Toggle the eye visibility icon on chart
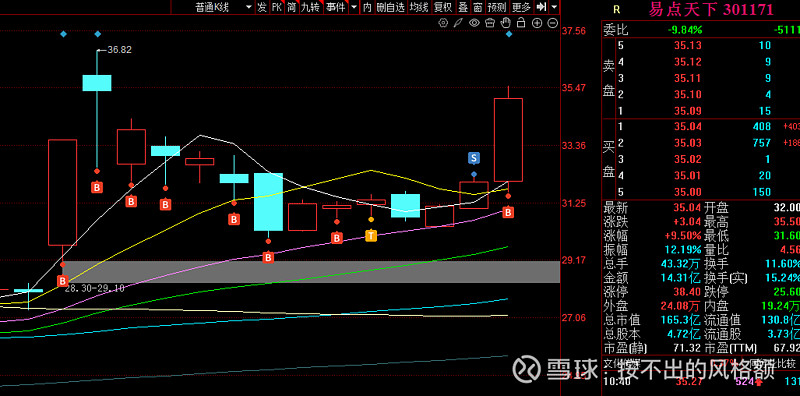The width and height of the screenshot is (800, 396). pos(474,22)
